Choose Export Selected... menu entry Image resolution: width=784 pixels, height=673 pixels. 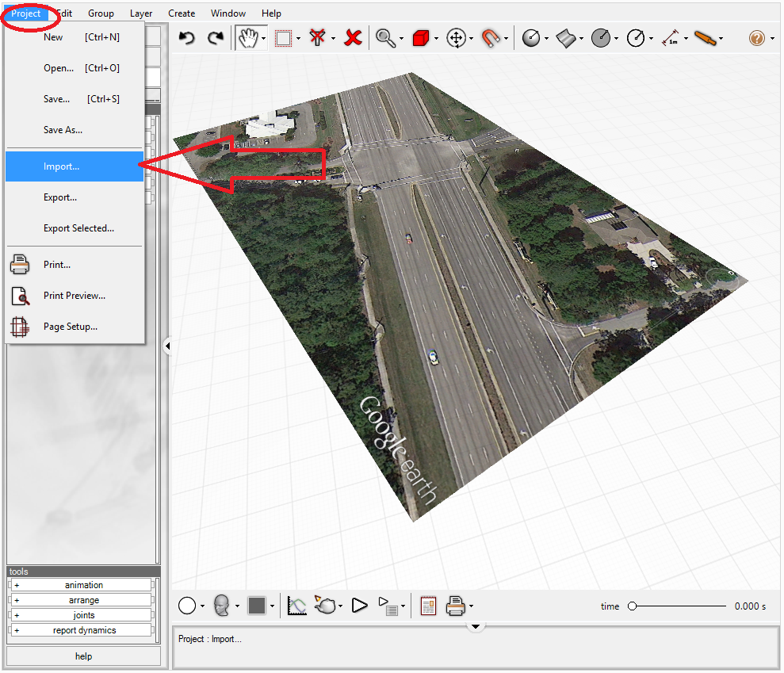click(x=75, y=228)
